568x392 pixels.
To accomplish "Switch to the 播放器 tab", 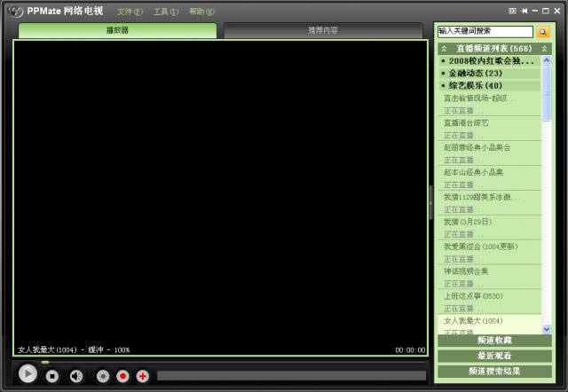I will pyautogui.click(x=117, y=30).
